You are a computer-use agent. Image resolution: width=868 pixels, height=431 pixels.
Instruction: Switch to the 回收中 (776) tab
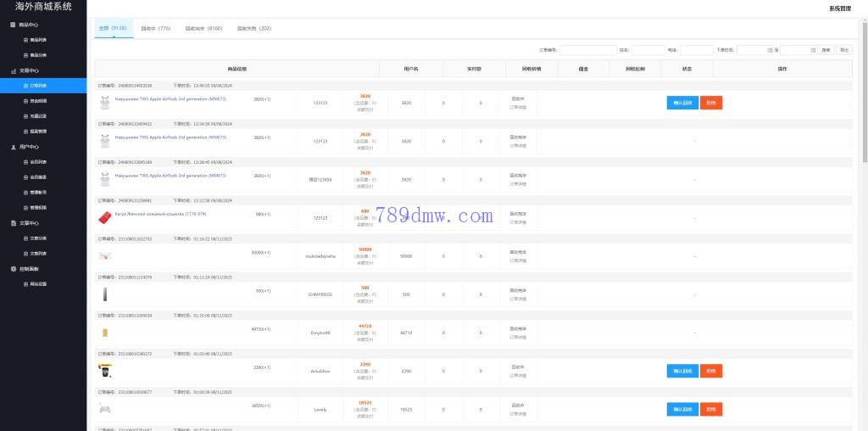[x=155, y=28]
